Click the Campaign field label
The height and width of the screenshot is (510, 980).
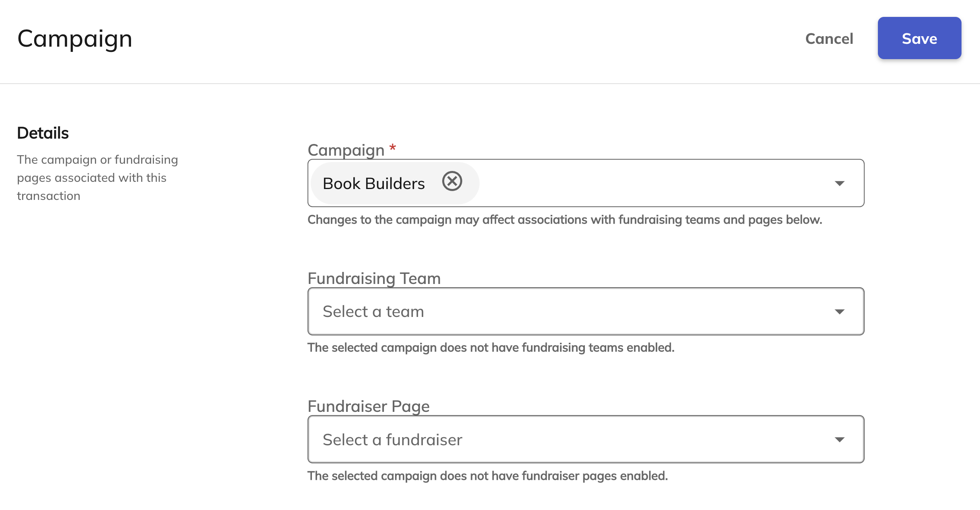click(x=346, y=150)
